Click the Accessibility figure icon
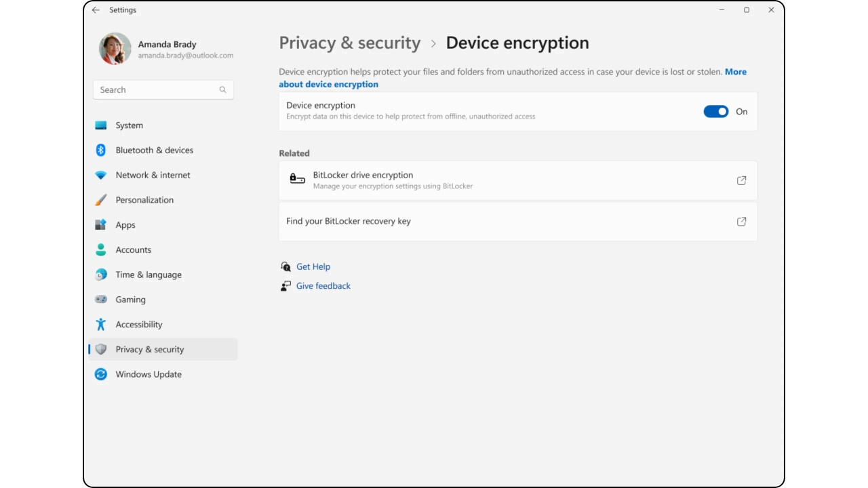The width and height of the screenshot is (868, 488). tap(101, 325)
